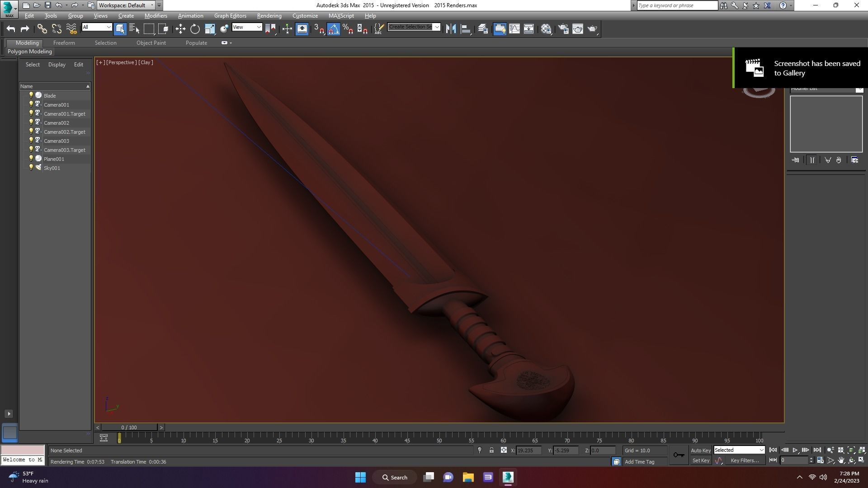The height and width of the screenshot is (488, 868).
Task: Click frame 50 on the track bar
Action: pyautogui.click(x=439, y=438)
